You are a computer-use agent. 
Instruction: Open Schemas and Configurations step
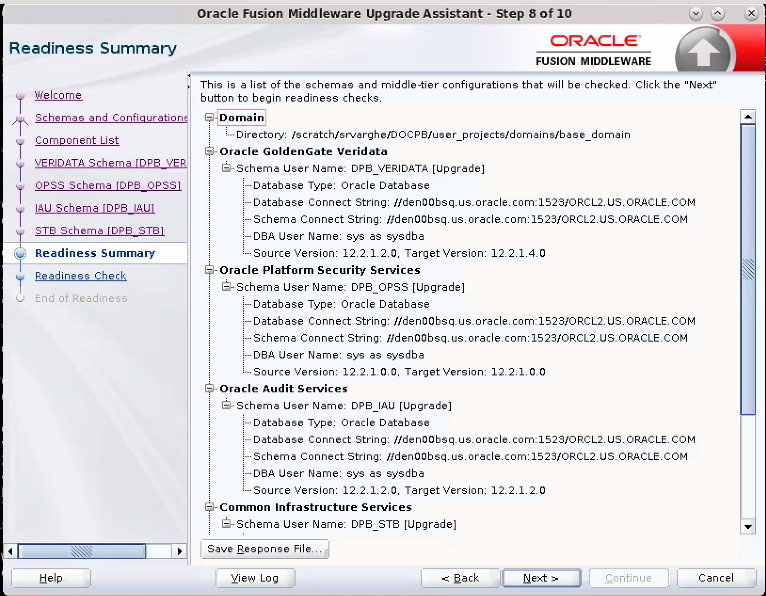pyautogui.click(x=111, y=117)
